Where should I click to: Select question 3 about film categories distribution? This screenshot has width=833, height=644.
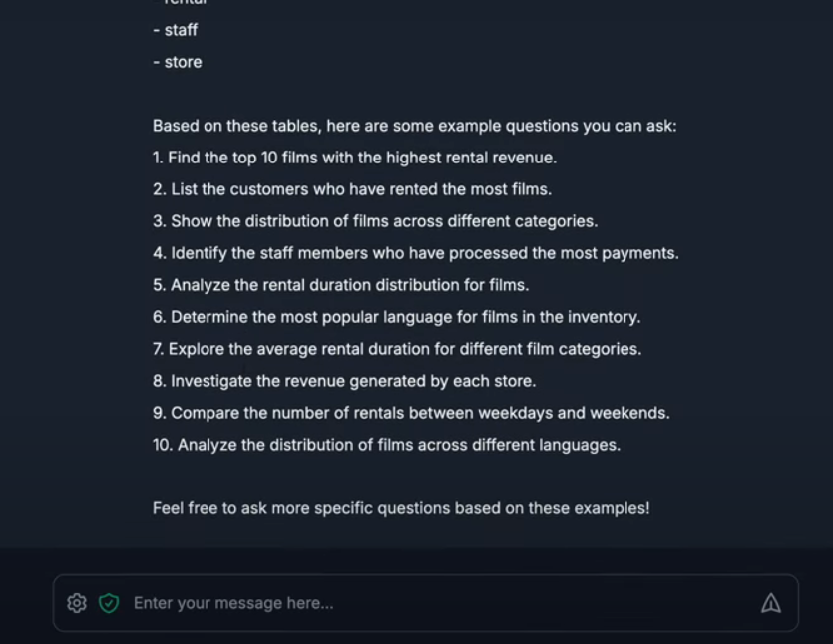[x=375, y=221]
